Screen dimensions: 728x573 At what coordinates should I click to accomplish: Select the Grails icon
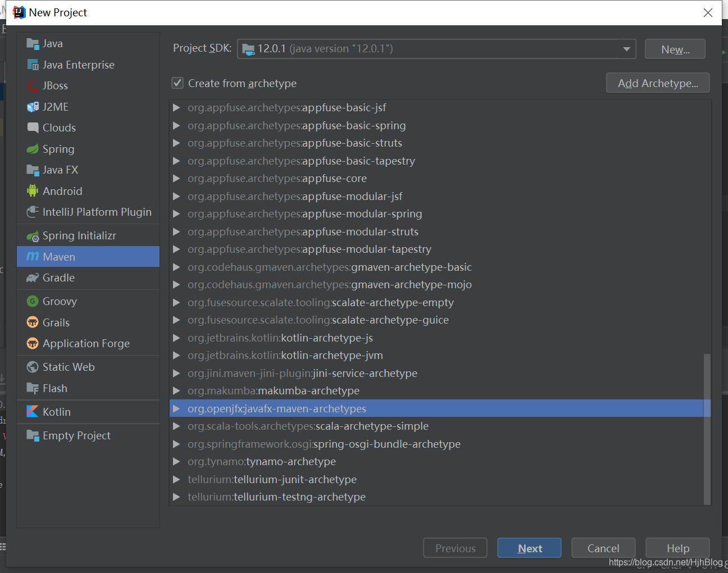click(33, 322)
